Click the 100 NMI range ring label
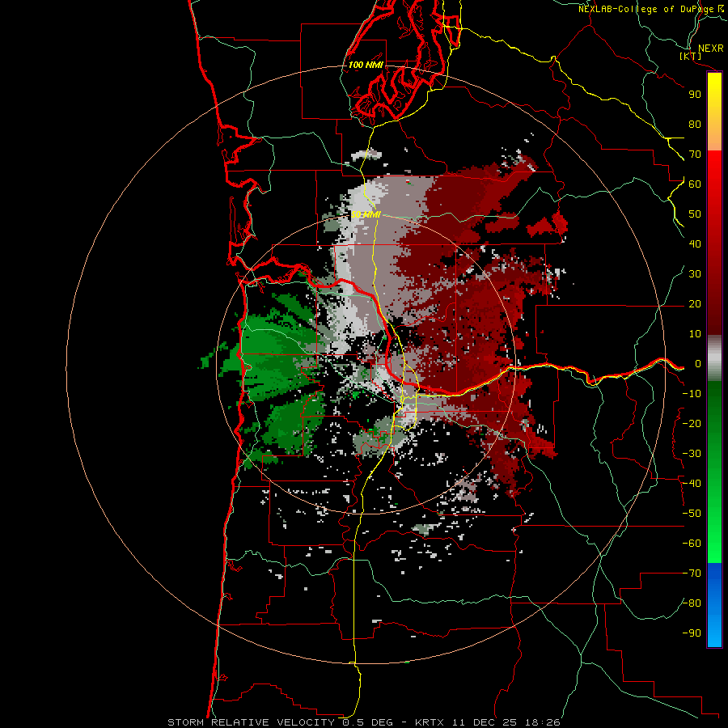 [x=366, y=65]
